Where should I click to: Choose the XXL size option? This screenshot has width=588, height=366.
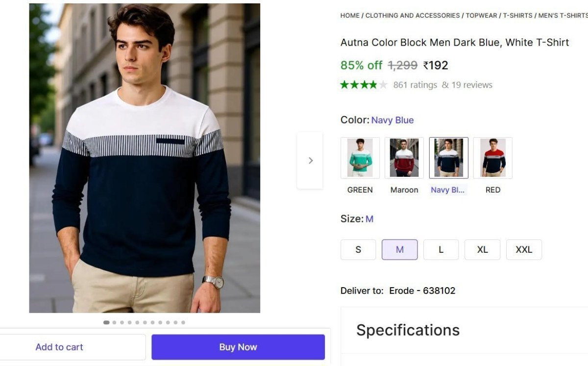524,249
